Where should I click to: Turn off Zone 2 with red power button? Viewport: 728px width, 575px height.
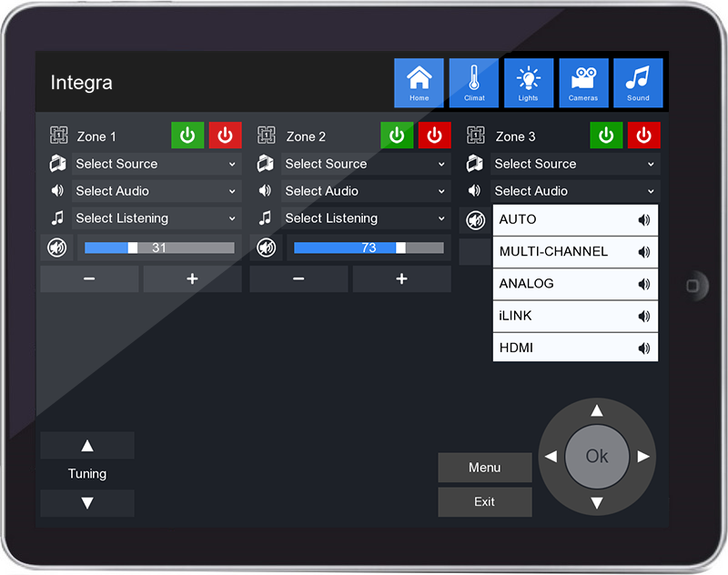(434, 136)
